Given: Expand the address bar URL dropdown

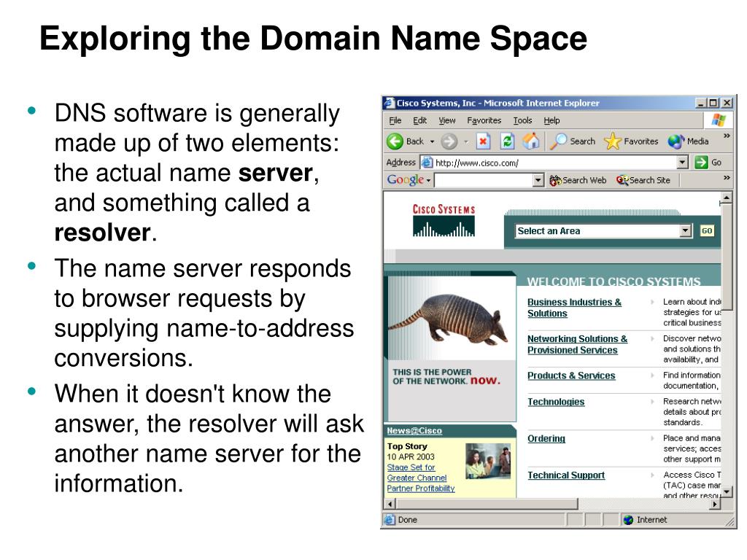Looking at the screenshot, I should 683,163.
